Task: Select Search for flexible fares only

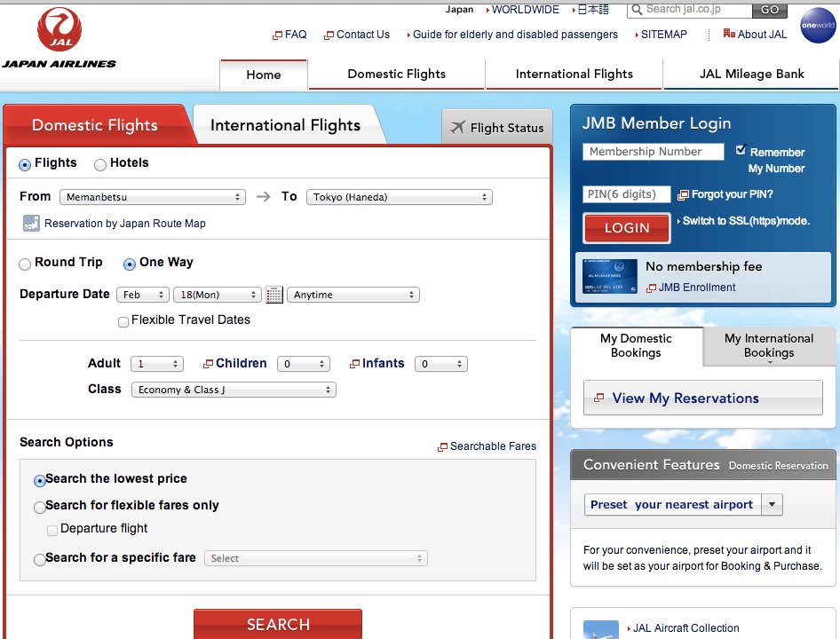Action: click(x=40, y=508)
